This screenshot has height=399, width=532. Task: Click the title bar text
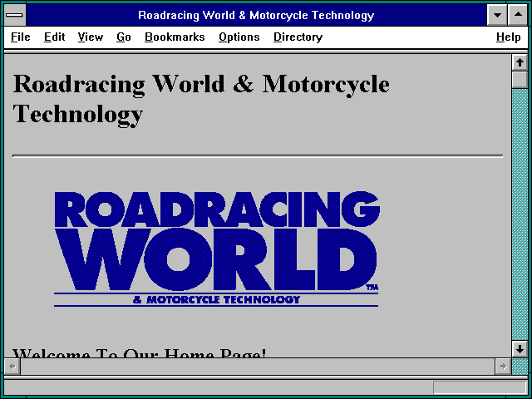[256, 15]
